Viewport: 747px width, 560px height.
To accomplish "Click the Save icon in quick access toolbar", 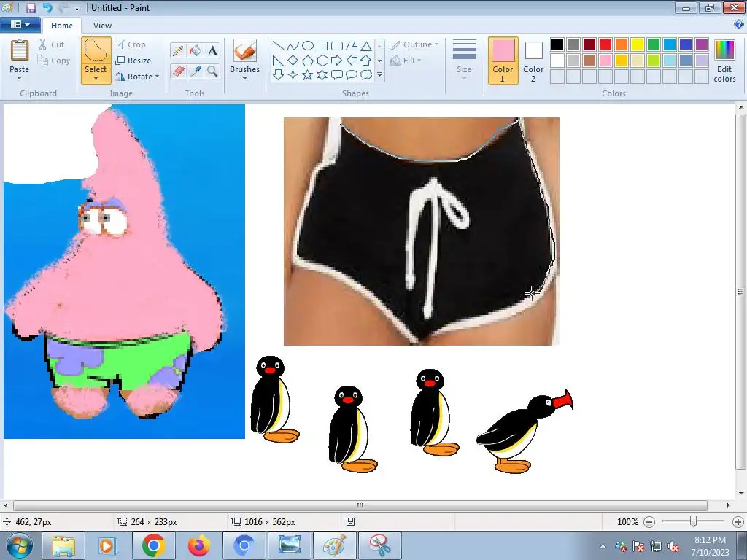I will click(31, 7).
